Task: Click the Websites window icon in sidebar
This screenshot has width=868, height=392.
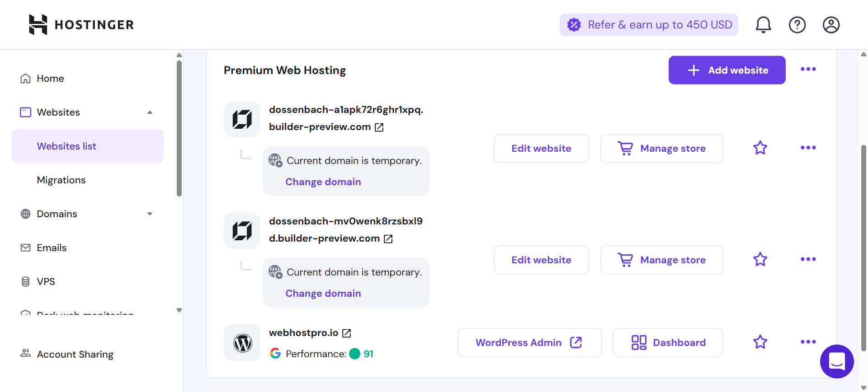Action: coord(26,112)
